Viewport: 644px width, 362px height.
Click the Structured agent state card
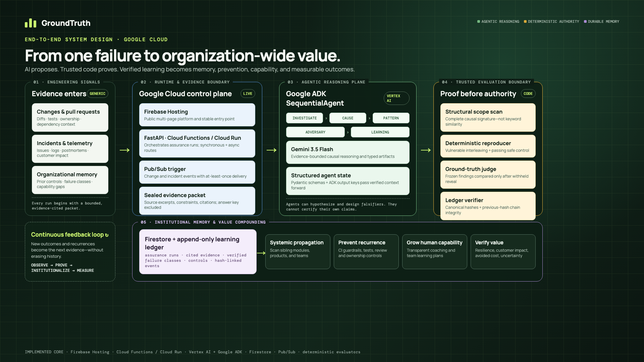pos(348,181)
